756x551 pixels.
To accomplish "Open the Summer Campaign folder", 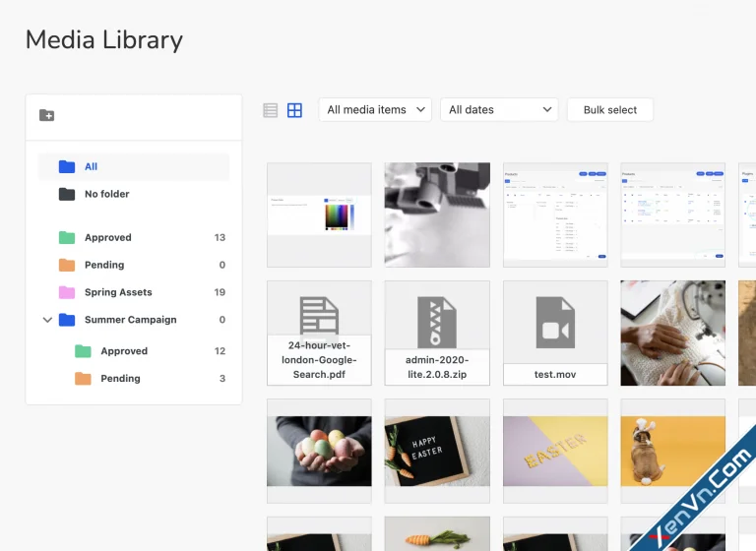I will [134, 320].
